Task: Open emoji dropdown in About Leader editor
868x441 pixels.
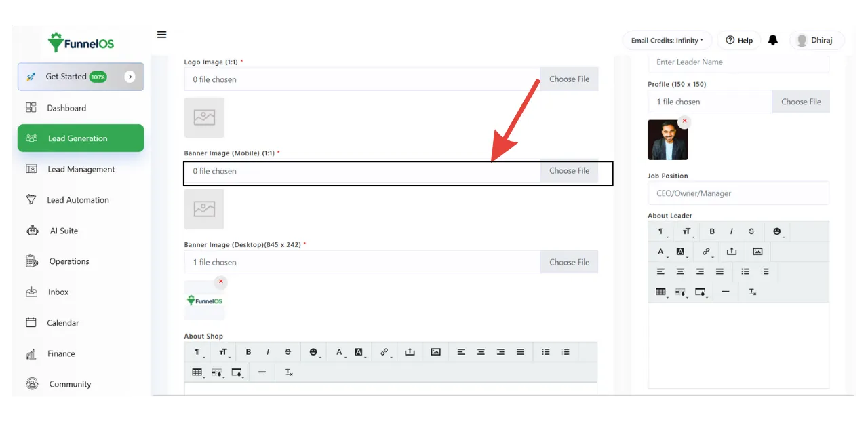Action: point(776,231)
